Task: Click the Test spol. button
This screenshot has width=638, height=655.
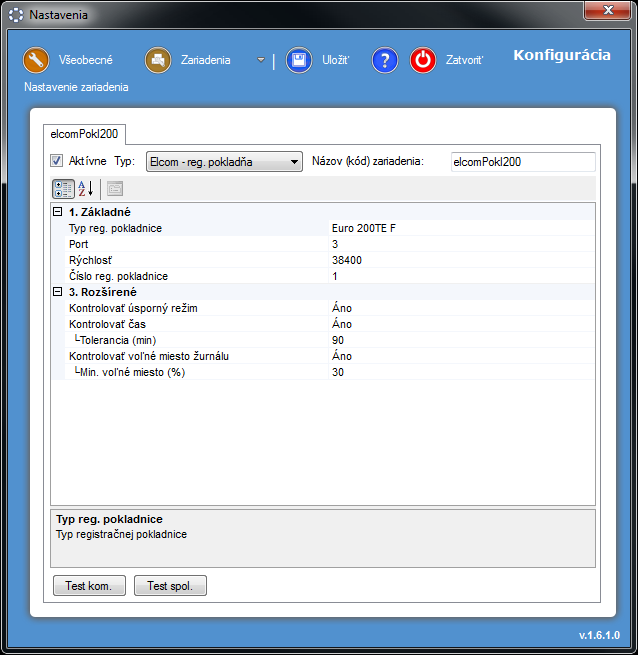Action: pos(170,586)
